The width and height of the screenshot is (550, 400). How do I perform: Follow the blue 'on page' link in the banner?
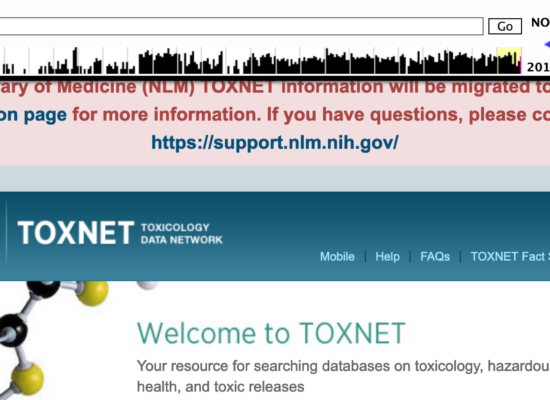[x=33, y=115]
